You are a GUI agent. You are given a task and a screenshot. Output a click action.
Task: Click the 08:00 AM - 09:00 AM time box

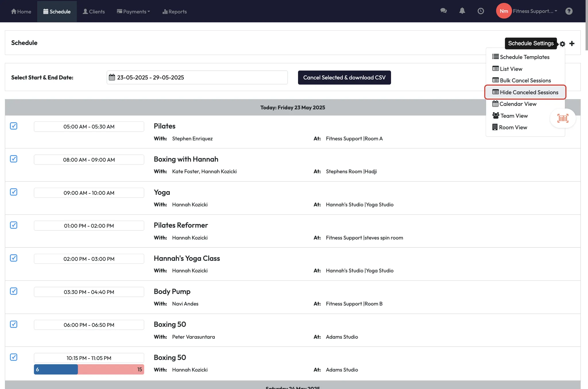pyautogui.click(x=89, y=160)
